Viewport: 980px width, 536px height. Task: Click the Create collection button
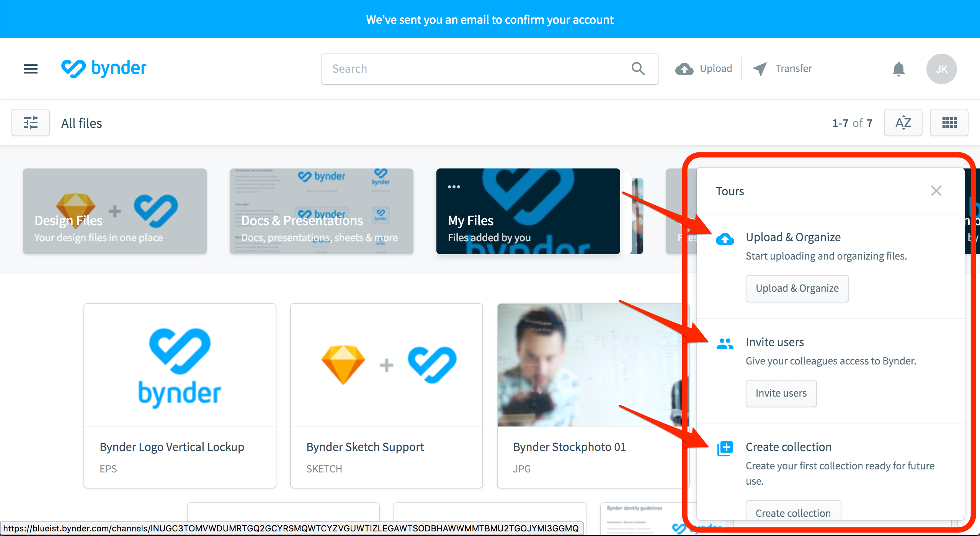point(793,511)
